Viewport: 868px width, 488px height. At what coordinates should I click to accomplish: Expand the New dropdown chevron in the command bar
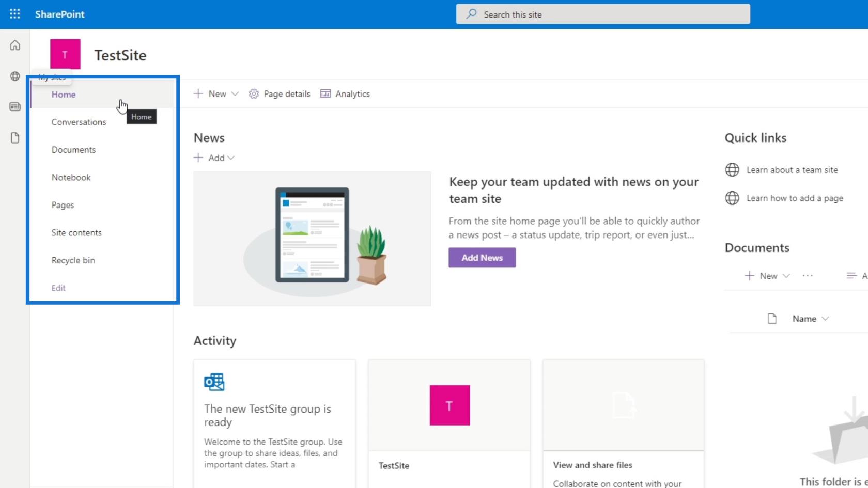coord(235,93)
